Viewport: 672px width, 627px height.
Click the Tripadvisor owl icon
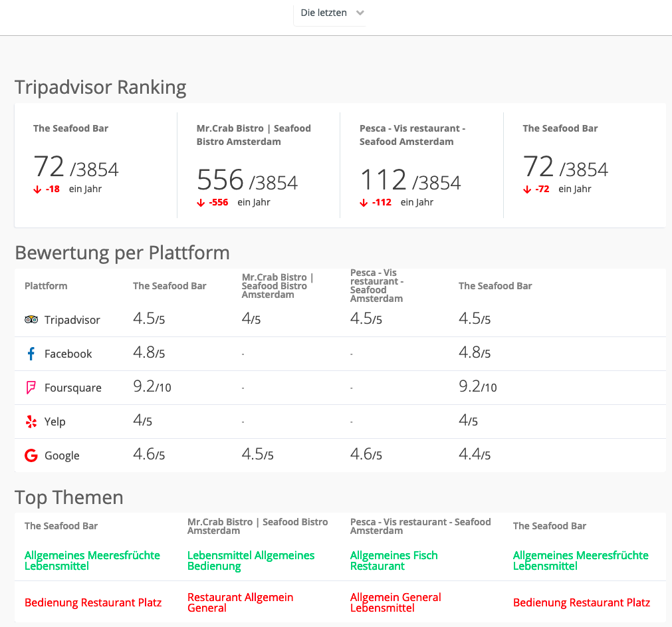31,320
